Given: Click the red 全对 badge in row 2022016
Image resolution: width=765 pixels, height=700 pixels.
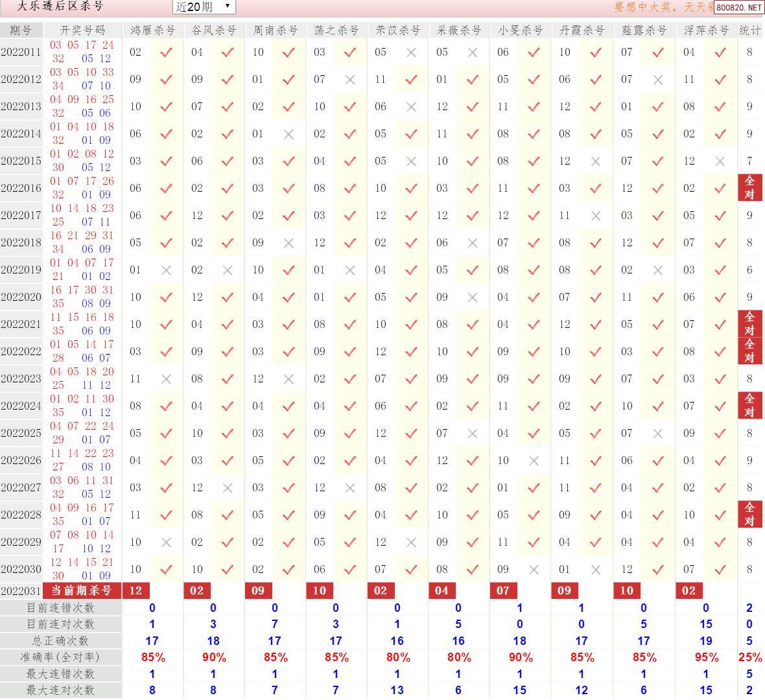Looking at the screenshot, I should pos(749,188).
